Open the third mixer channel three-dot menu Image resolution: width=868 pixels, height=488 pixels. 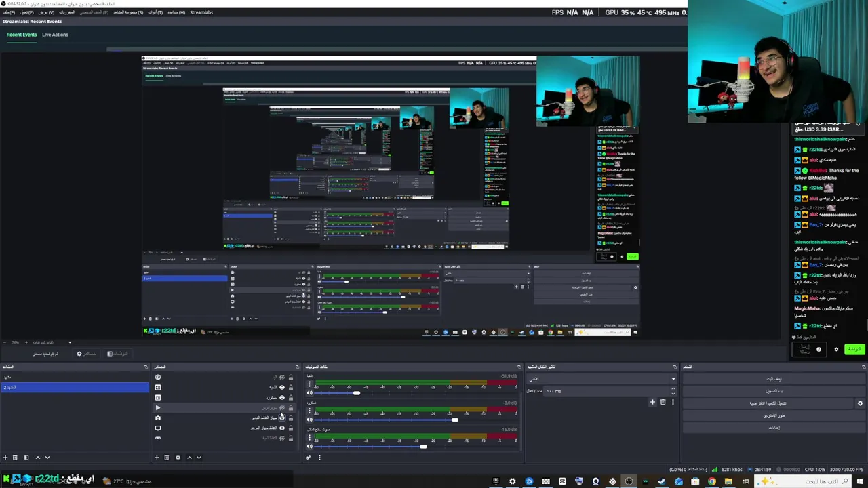coord(310,438)
